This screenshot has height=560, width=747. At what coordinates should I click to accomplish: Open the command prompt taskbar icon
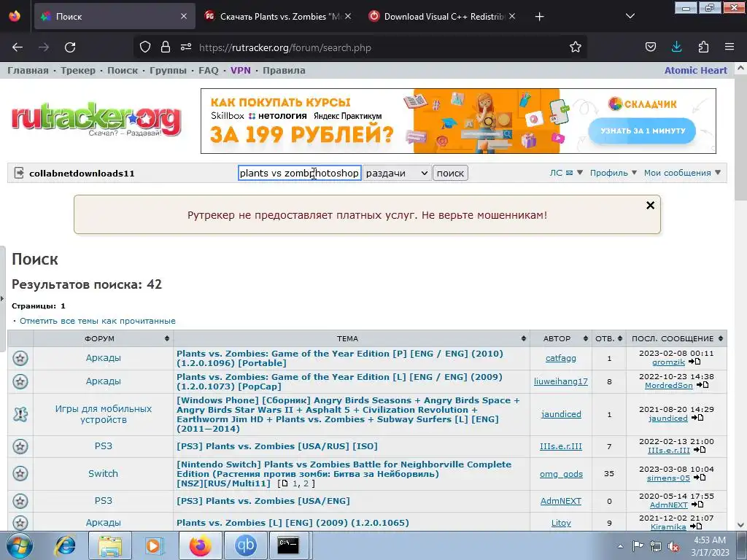click(289, 545)
